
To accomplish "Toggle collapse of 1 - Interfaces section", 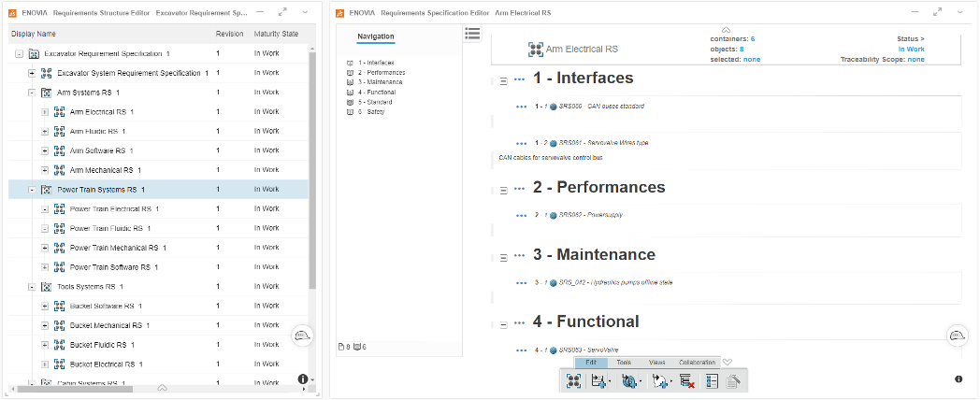I will point(504,80).
